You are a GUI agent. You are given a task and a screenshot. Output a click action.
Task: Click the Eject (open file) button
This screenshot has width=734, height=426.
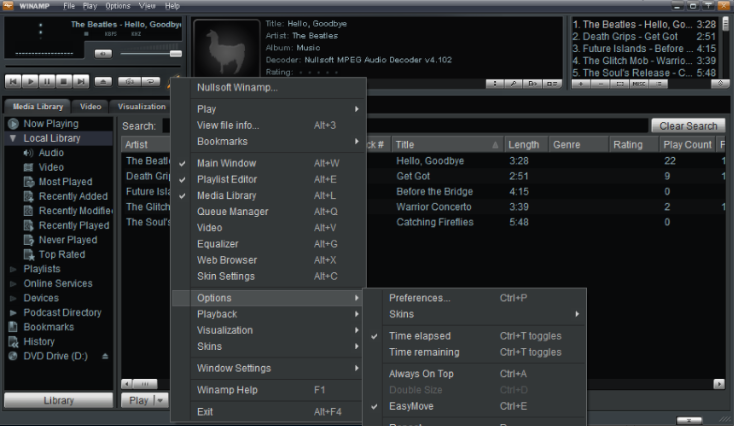pos(103,81)
